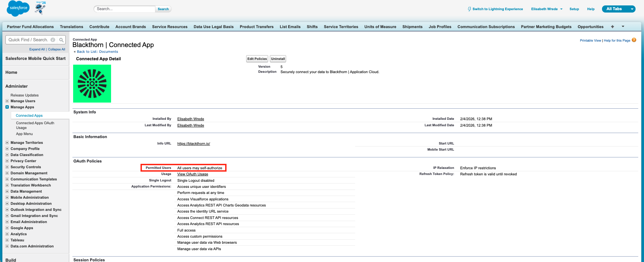This screenshot has width=644, height=262.
Task: Open the All Tabs dropdown arrow
Action: 632,9
